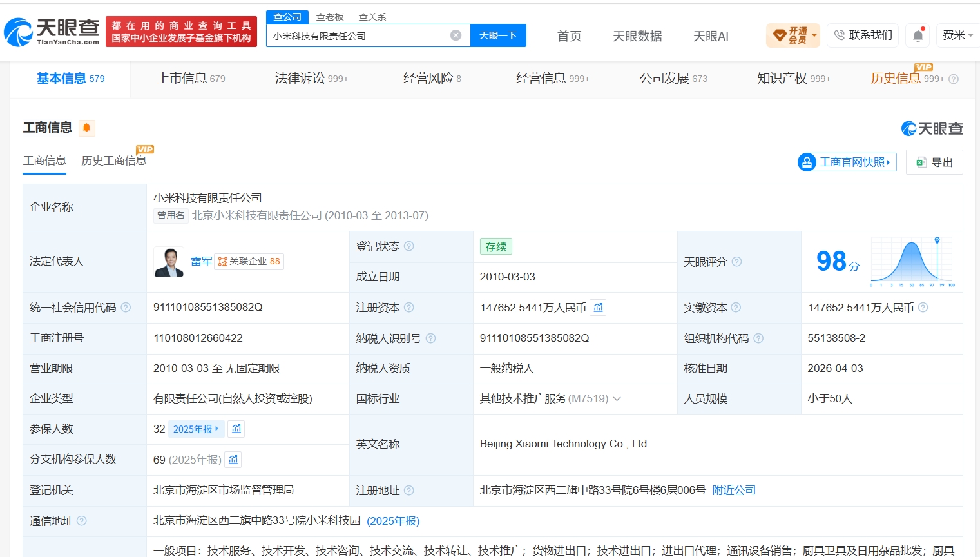Viewport: 980px width, 557px height.
Task: Click the help icon beside 天眼评分
Action: pos(736,262)
